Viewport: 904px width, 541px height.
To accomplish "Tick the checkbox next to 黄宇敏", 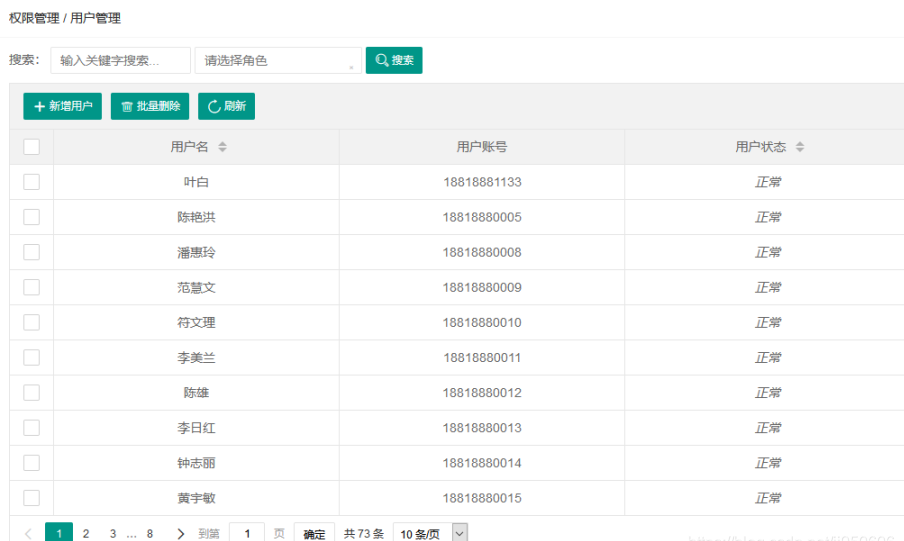I will click(x=31, y=497).
